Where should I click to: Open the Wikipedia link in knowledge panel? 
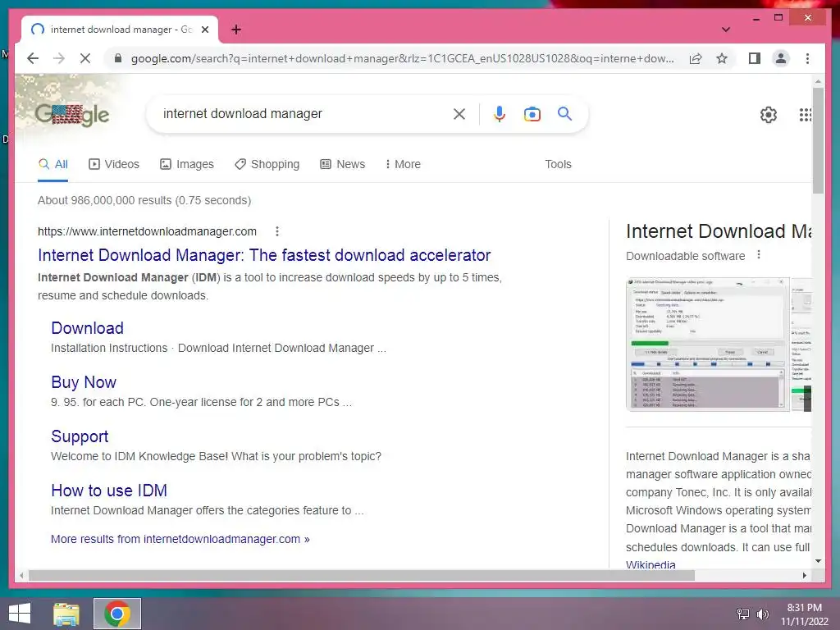(651, 564)
